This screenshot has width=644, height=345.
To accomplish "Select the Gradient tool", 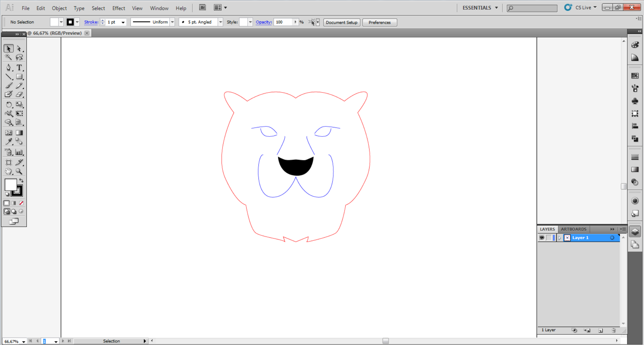I will coord(19,133).
